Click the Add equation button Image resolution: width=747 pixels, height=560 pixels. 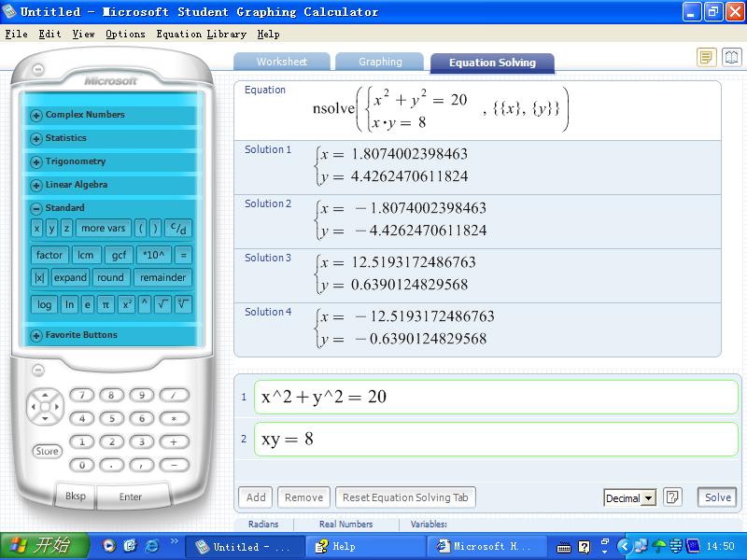255,497
